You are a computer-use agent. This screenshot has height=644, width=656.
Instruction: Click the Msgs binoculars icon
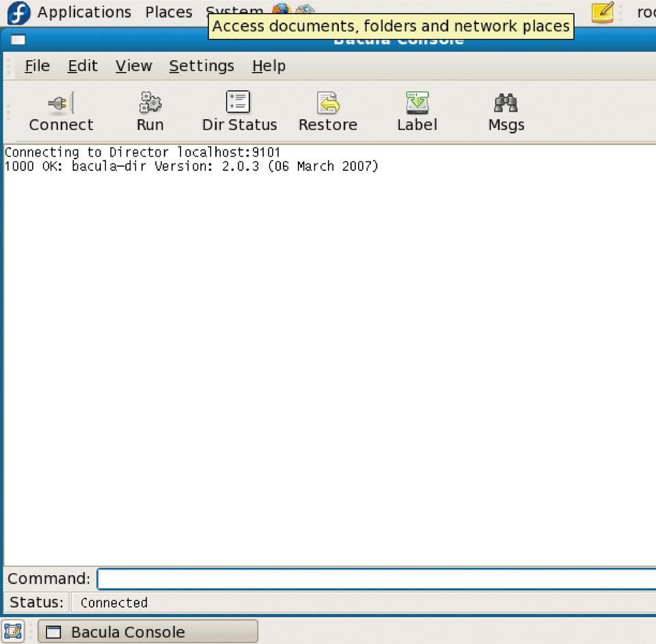tap(506, 103)
